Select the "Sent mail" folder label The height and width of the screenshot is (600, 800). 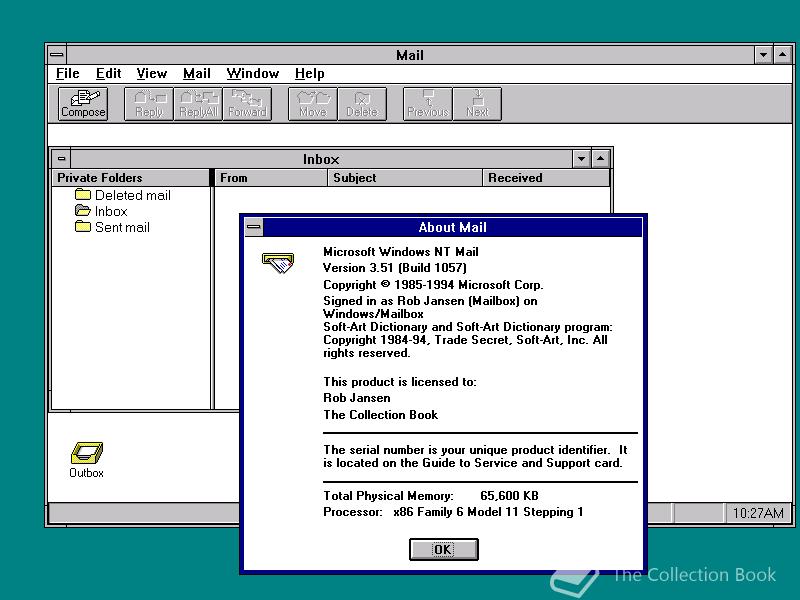pyautogui.click(x=122, y=227)
